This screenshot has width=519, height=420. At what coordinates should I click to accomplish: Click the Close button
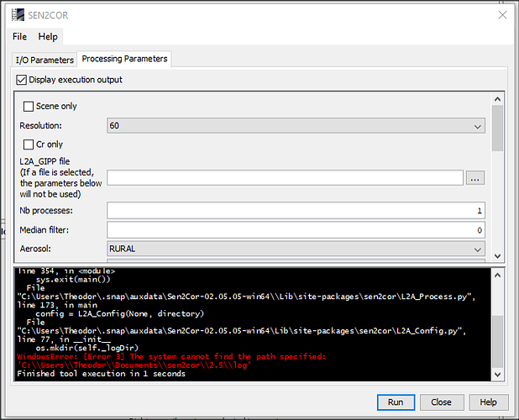[441, 402]
